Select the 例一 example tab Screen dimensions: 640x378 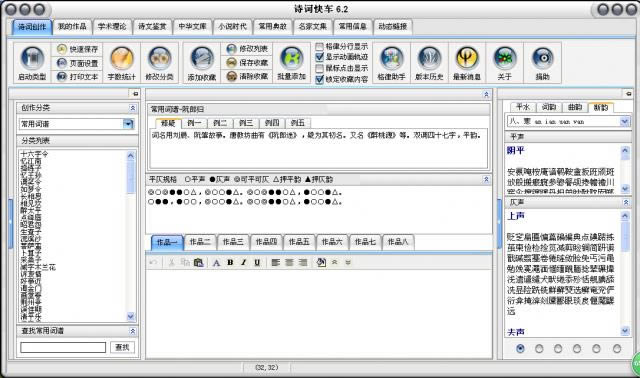pyautogui.click(x=194, y=122)
